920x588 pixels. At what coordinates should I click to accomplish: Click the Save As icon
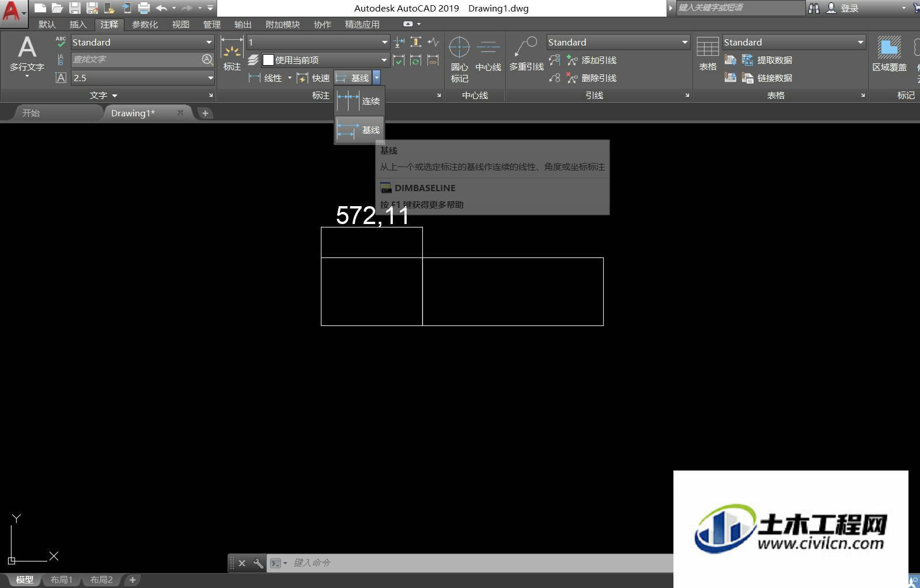[92, 8]
